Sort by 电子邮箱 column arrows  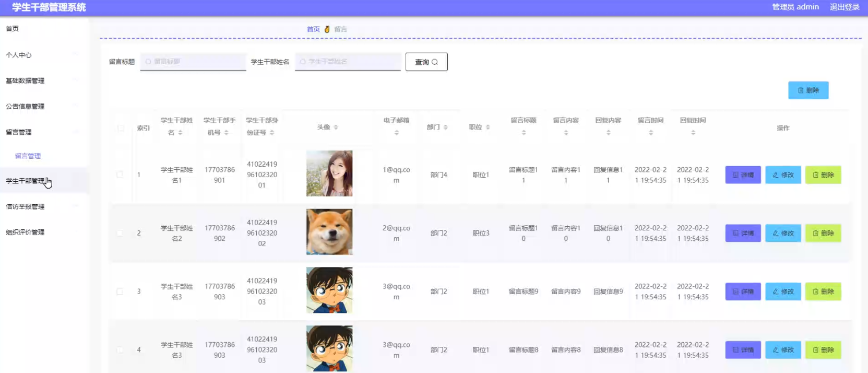(x=397, y=133)
